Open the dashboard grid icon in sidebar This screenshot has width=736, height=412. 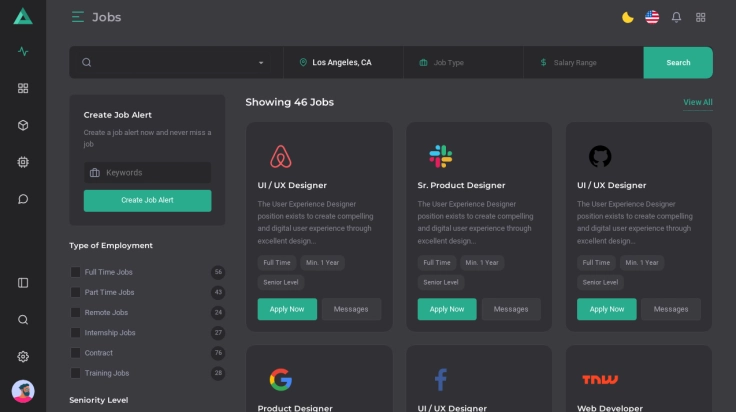coord(23,88)
